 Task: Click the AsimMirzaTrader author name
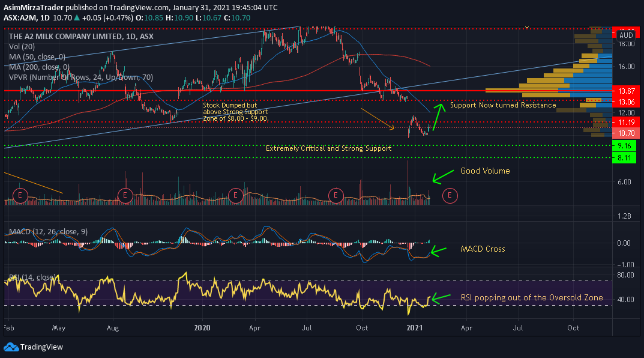click(x=33, y=7)
